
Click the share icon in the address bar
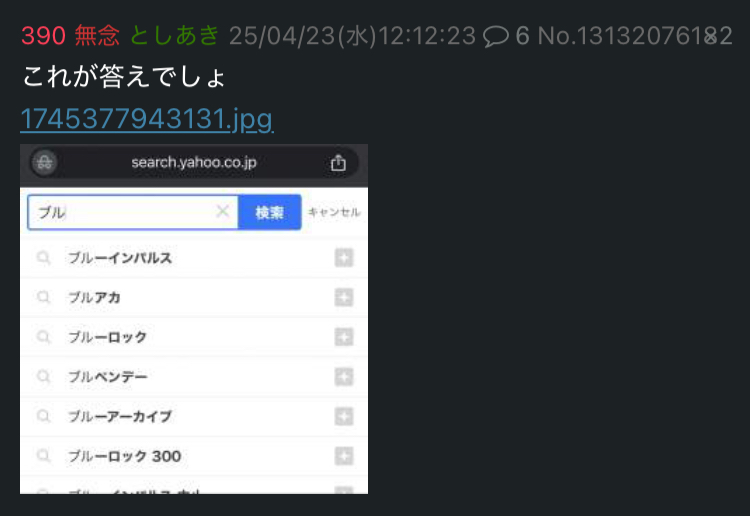(338, 163)
